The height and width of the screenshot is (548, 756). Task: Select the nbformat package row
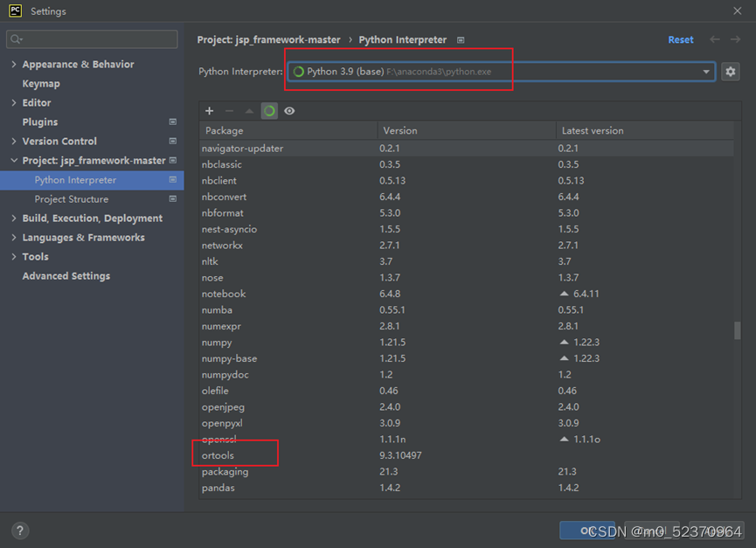(467, 213)
